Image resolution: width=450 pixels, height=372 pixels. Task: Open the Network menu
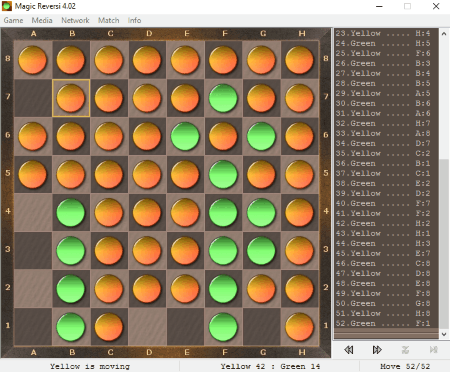coord(75,20)
